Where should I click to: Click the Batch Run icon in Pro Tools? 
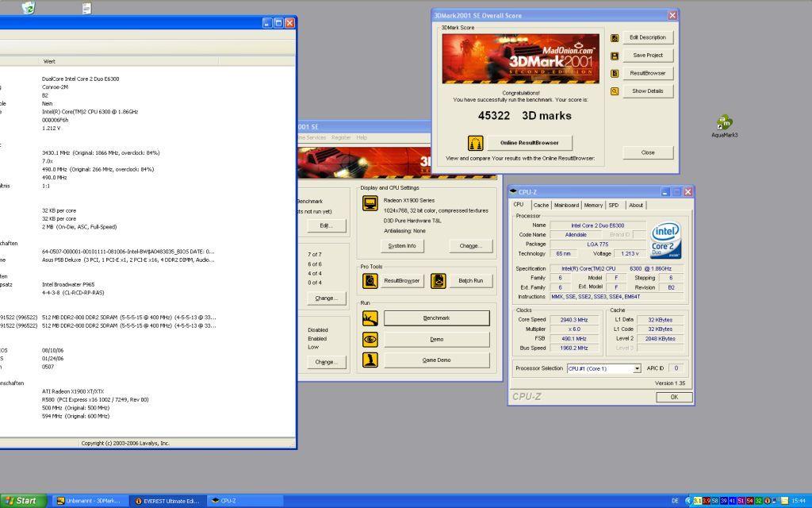tap(439, 281)
